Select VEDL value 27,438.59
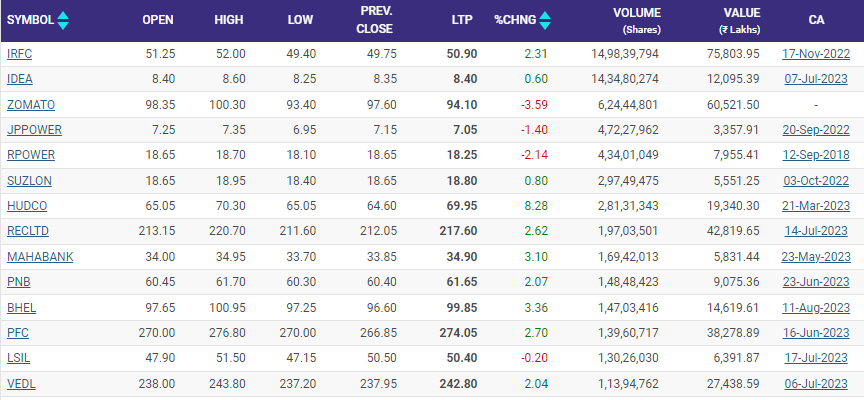 [x=734, y=383]
